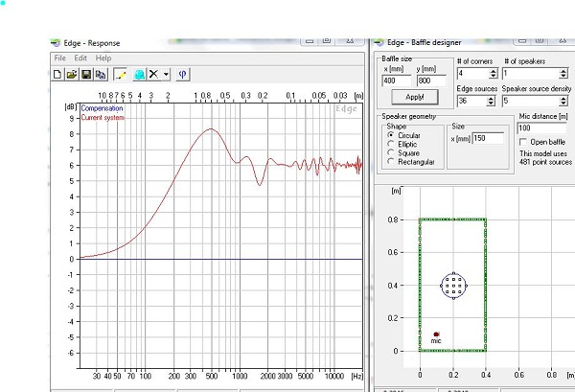Click the Current system legend label
This screenshot has height=392, width=575.
pos(103,118)
